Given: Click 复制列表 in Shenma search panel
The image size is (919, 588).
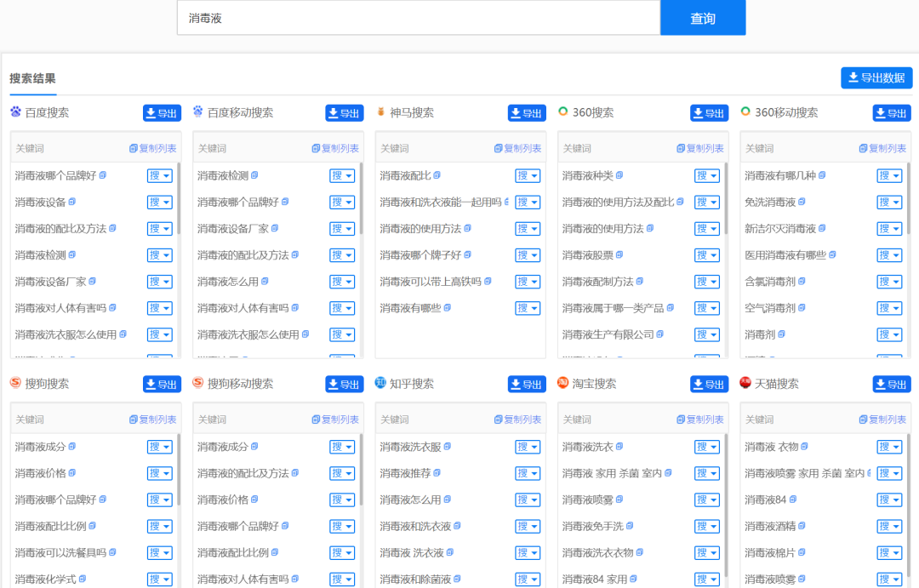Looking at the screenshot, I should pos(517,148).
